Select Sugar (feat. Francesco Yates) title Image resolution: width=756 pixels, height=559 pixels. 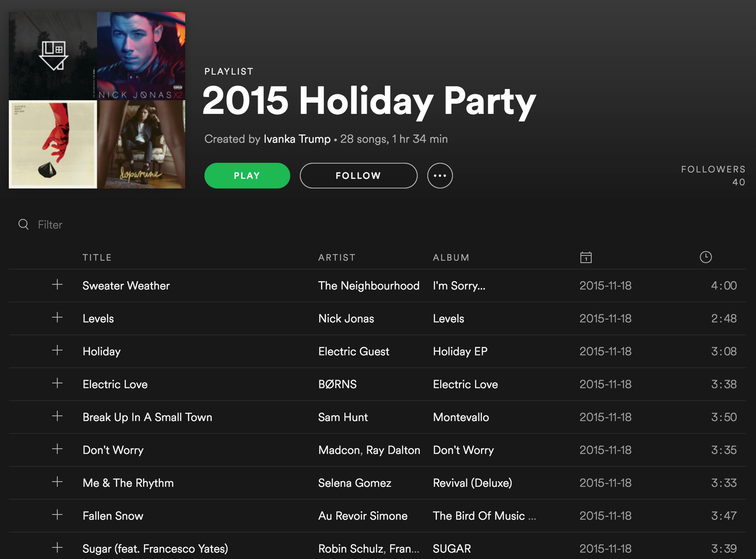pyautogui.click(x=155, y=549)
